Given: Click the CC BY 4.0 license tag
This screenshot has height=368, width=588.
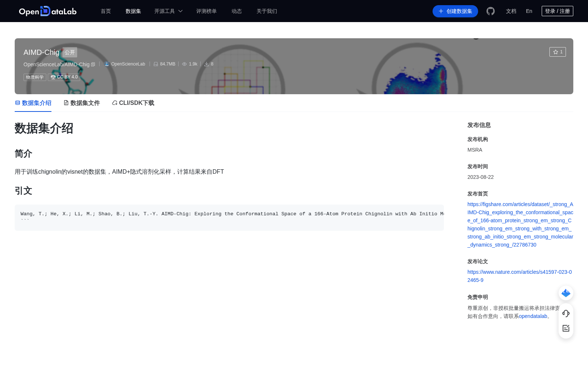Looking at the screenshot, I should [64, 77].
